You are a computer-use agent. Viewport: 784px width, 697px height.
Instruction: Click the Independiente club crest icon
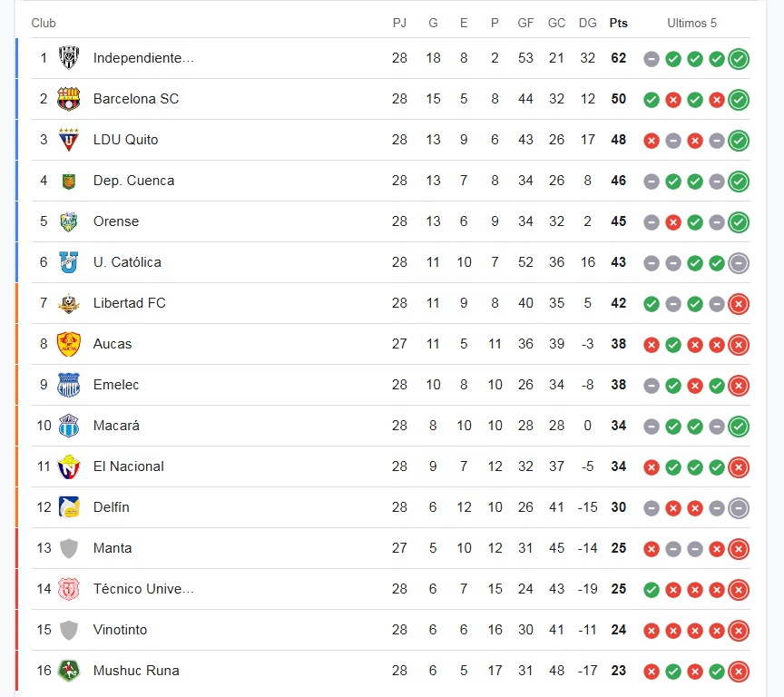click(68, 58)
